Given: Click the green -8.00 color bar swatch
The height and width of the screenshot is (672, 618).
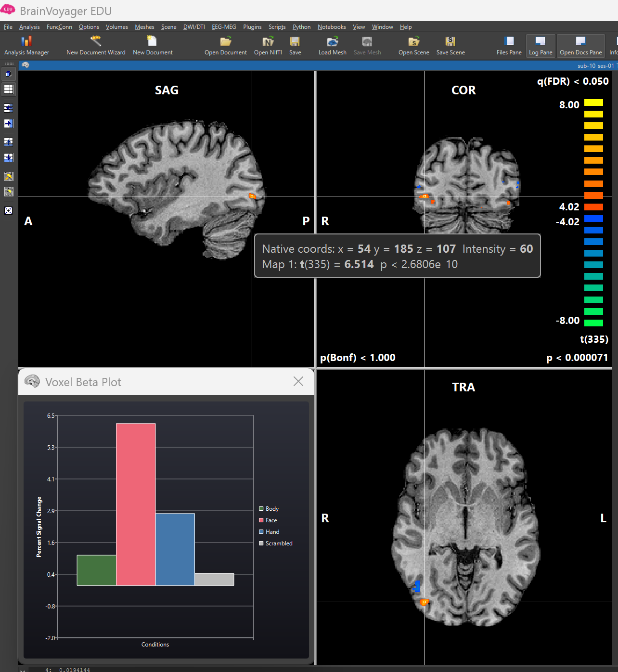Looking at the screenshot, I should point(593,323).
